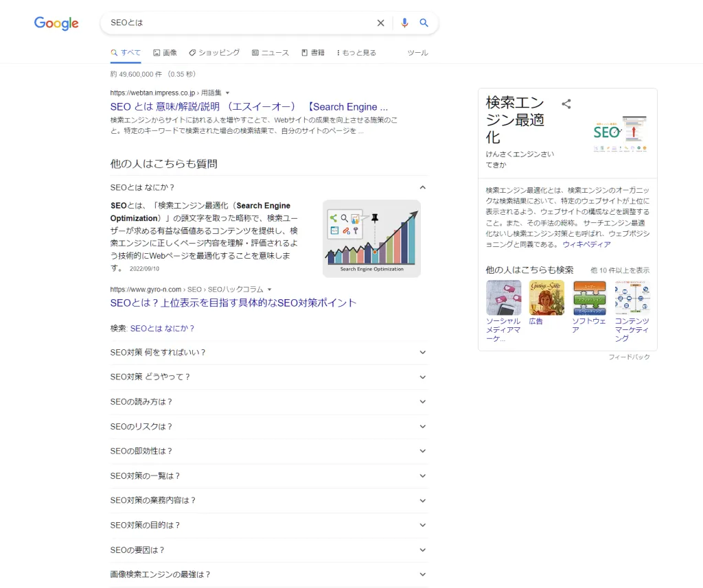Submit search with magnifier icon
The image size is (703, 588).
424,23
